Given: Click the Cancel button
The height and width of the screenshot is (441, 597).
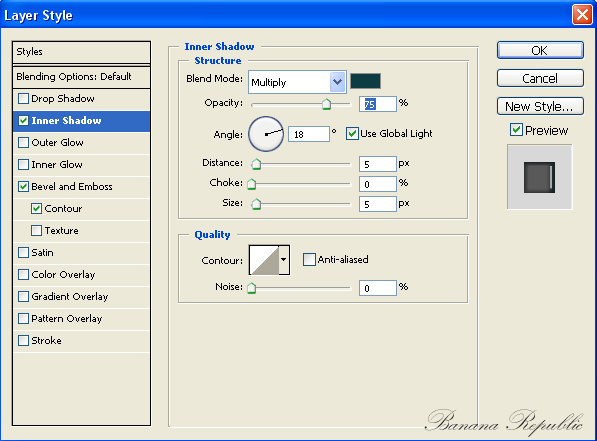Looking at the screenshot, I should point(540,78).
